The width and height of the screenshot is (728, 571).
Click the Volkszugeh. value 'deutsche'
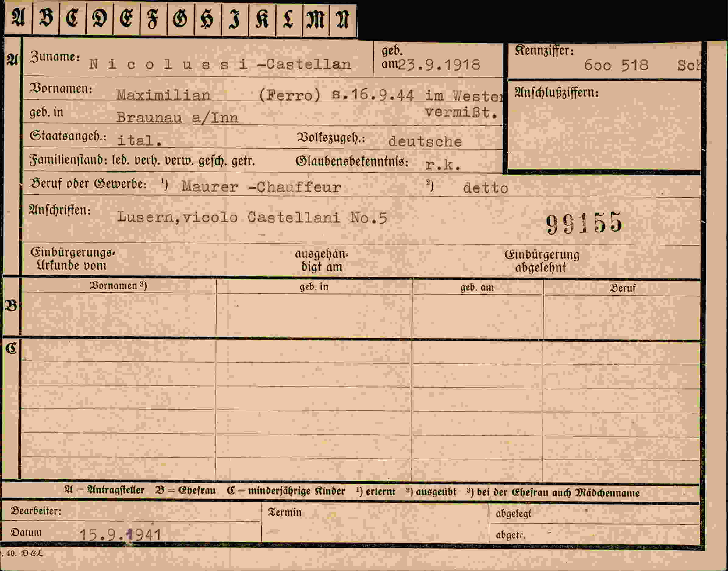coord(425,141)
